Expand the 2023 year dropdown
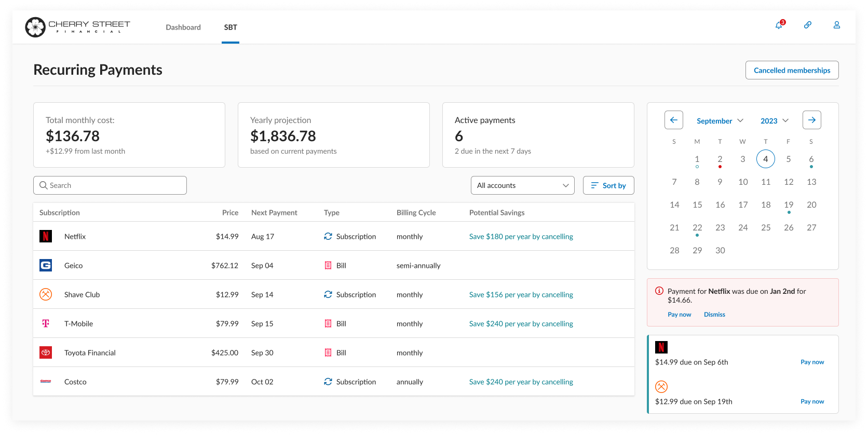Image resolution: width=868 pixels, height=435 pixels. (x=774, y=120)
